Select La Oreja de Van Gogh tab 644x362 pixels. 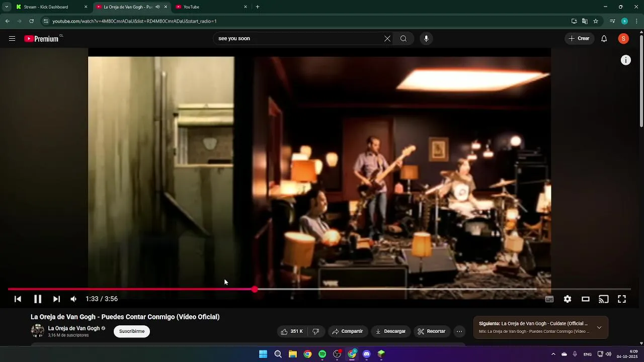(x=128, y=7)
